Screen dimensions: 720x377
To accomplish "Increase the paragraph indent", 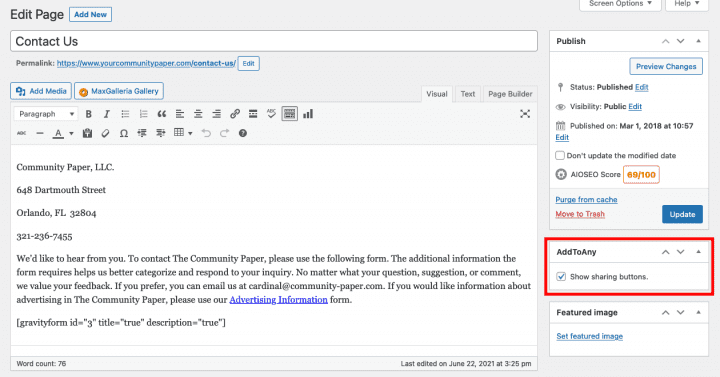I will pyautogui.click(x=160, y=133).
